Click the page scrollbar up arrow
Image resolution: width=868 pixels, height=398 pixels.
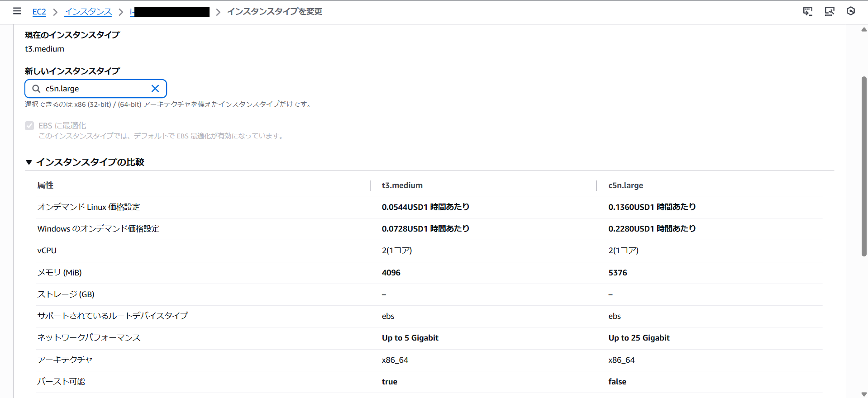pos(864,29)
